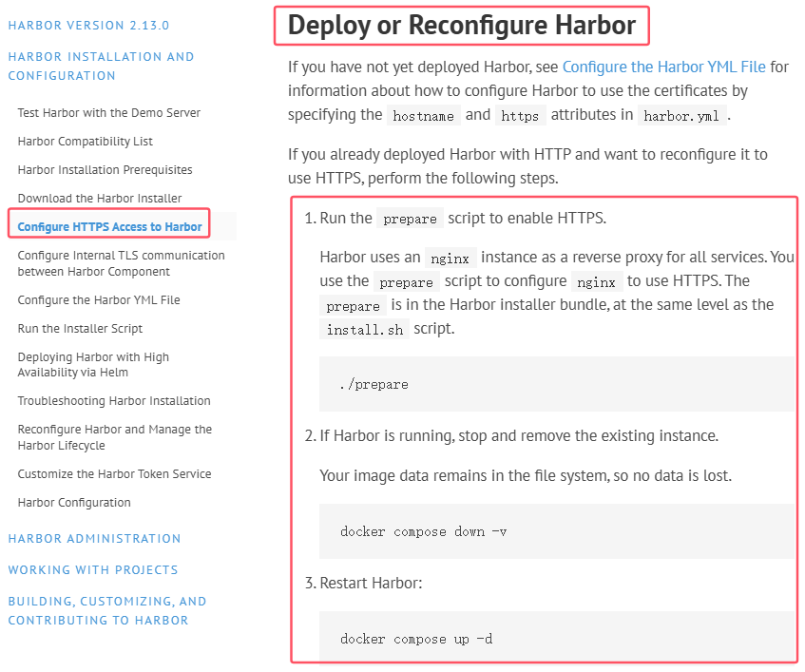The height and width of the screenshot is (672, 805).
Task: Open Customize the Harbor Token Service
Action: (x=114, y=474)
